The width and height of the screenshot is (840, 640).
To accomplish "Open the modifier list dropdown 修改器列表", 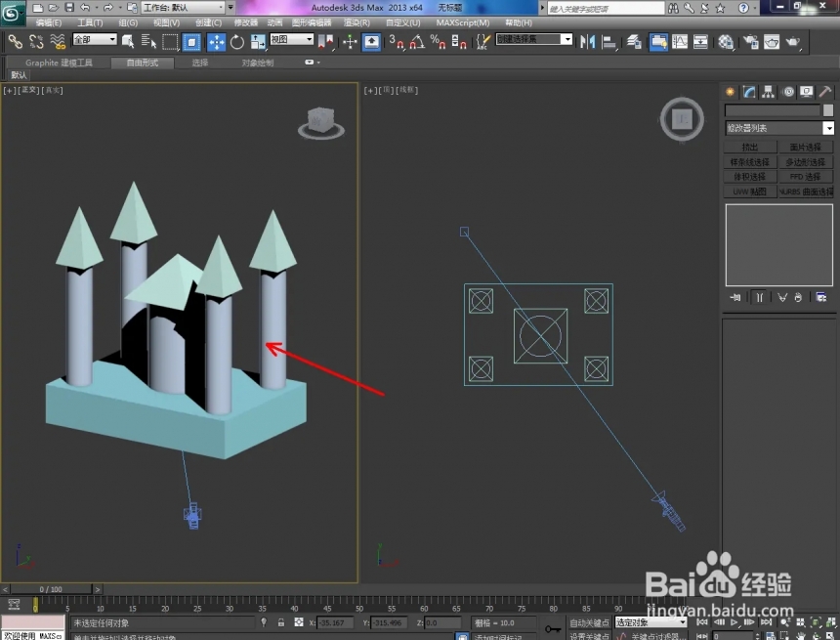I will pyautogui.click(x=779, y=128).
